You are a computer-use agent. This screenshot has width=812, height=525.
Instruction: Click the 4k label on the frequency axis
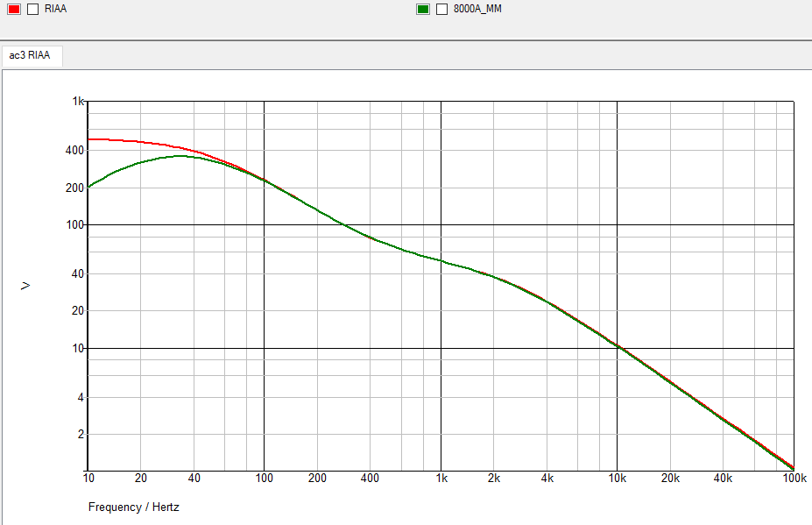[547, 478]
